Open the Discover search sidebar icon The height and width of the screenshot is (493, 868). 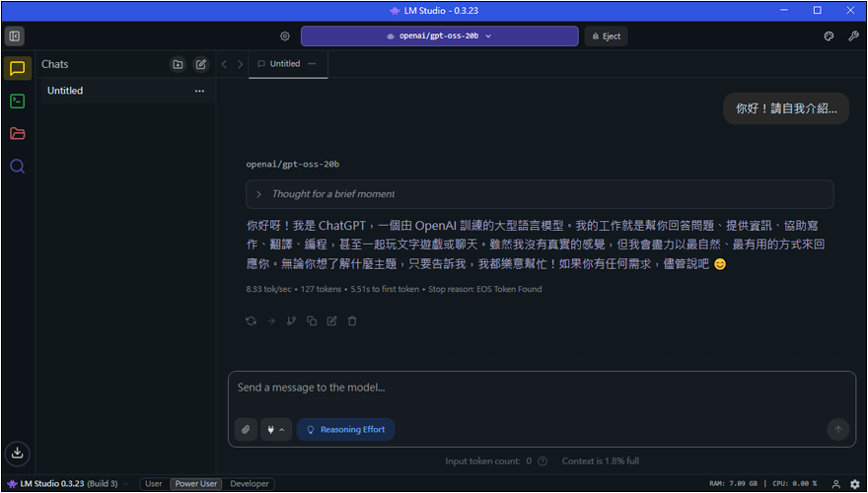(x=17, y=166)
